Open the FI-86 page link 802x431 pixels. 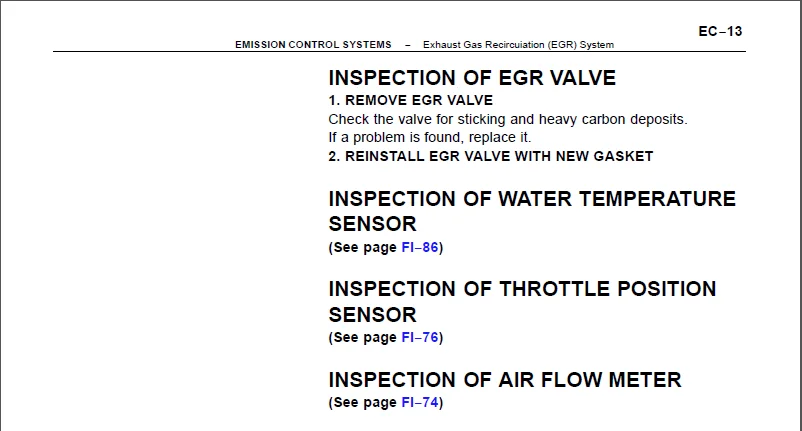click(x=419, y=247)
